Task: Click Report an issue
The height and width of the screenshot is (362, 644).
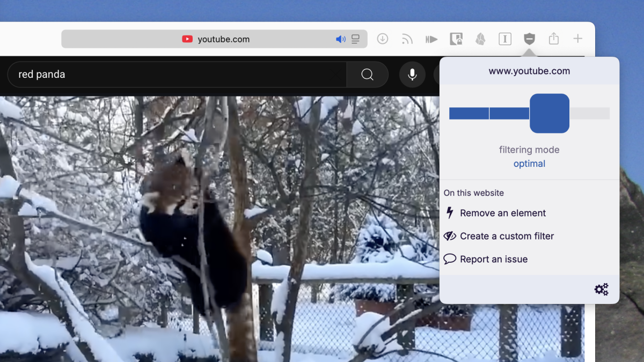Action: click(493, 259)
